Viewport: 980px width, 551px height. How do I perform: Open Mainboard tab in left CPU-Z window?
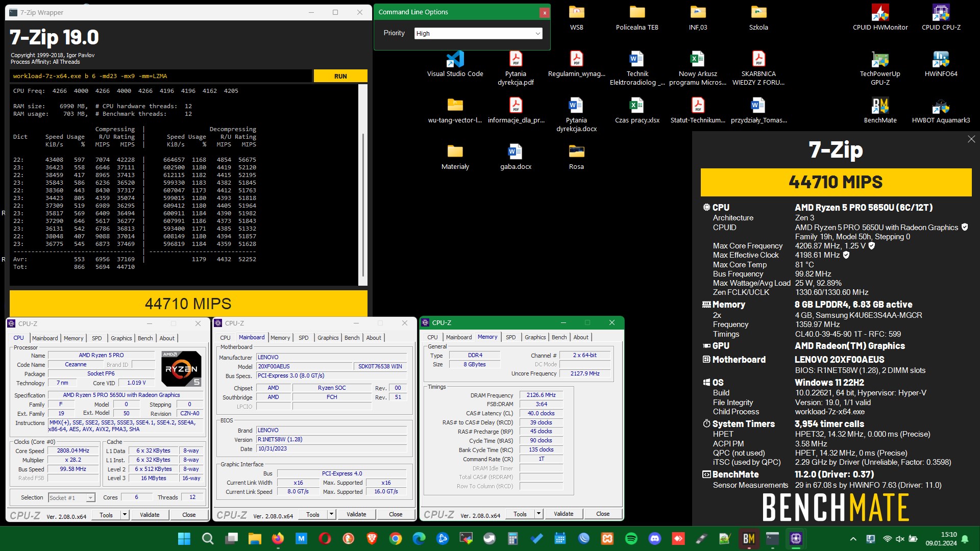click(x=45, y=338)
